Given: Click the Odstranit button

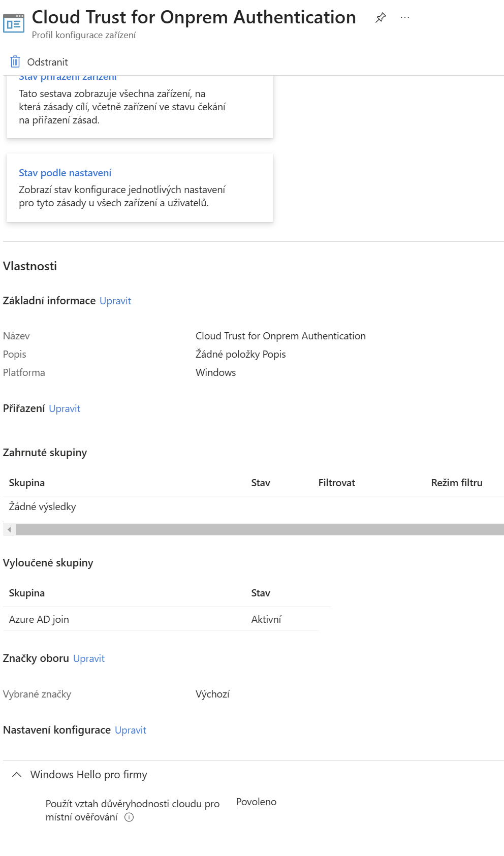Looking at the screenshot, I should pos(39,62).
